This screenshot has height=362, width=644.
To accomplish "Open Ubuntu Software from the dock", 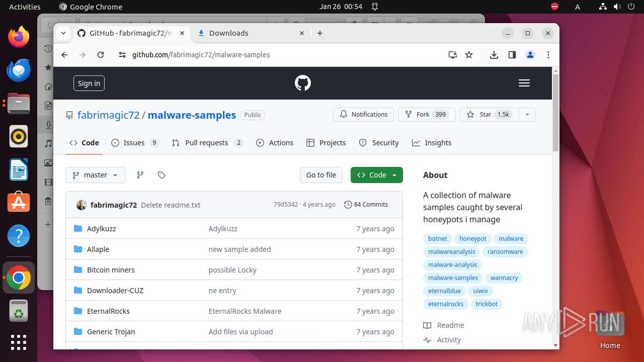I will point(19,203).
